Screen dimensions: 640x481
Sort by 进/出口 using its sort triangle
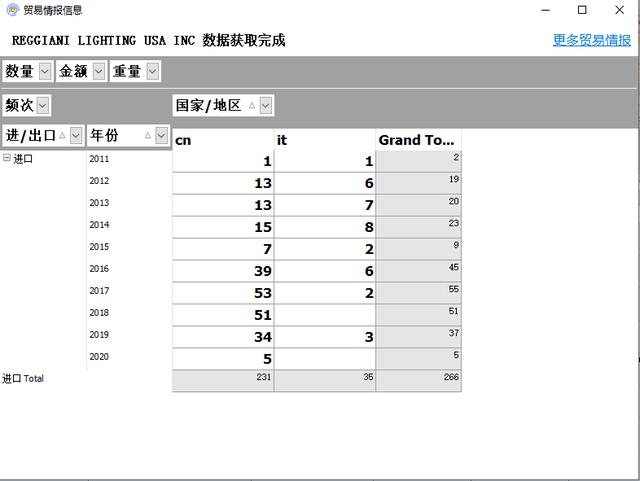tap(62, 136)
